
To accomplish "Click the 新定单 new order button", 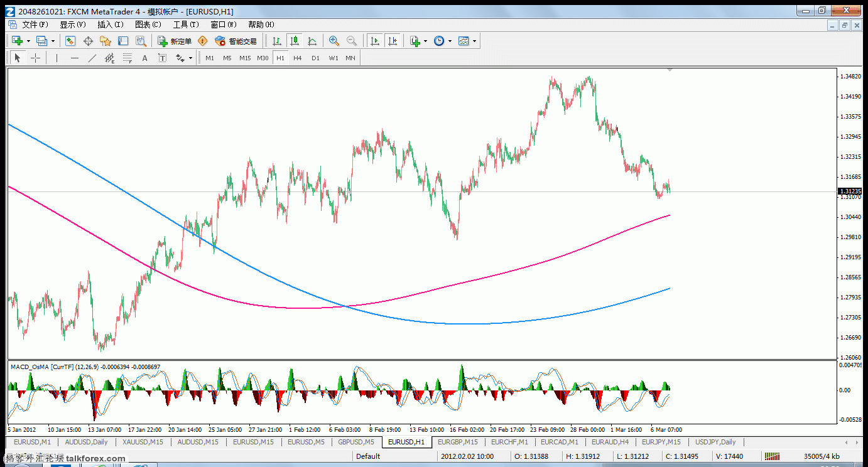I will 175,41.
